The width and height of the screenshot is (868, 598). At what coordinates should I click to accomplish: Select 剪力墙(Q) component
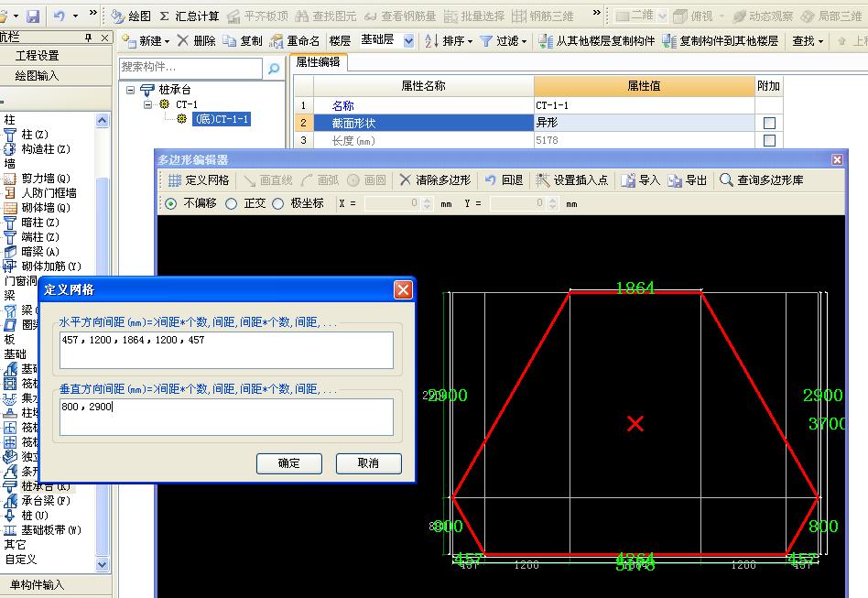[x=37, y=179]
